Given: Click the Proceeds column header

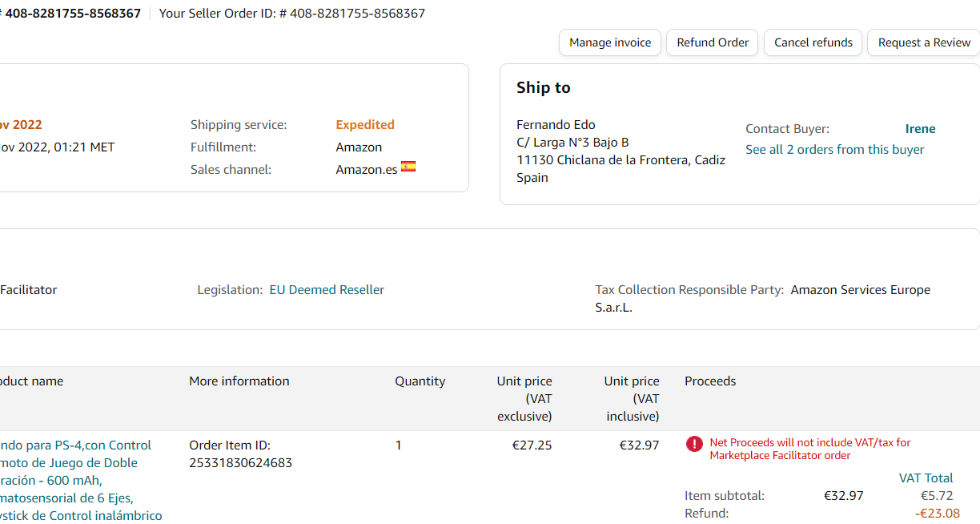Looking at the screenshot, I should coord(710,381).
